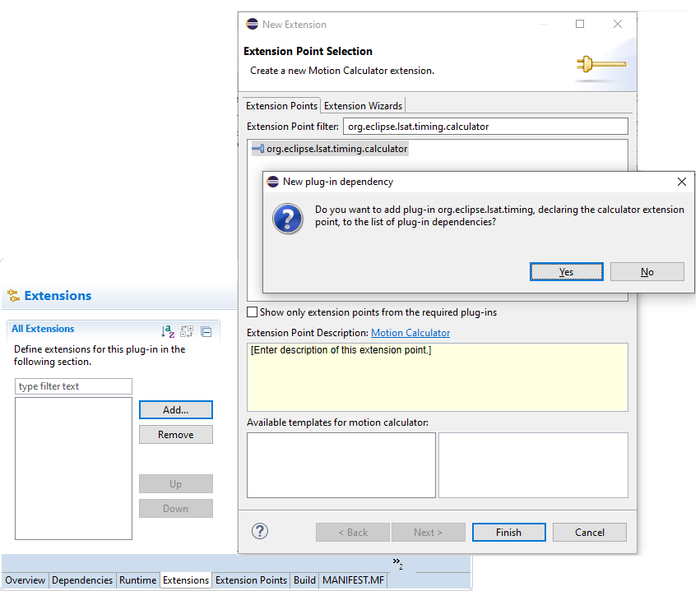Click the Extension Point filter text field
Image resolution: width=700 pixels, height=591 pixels.
coord(484,127)
